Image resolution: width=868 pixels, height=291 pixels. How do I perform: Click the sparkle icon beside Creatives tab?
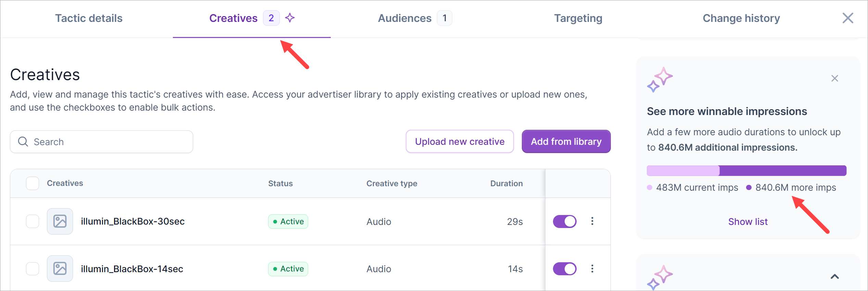click(290, 18)
